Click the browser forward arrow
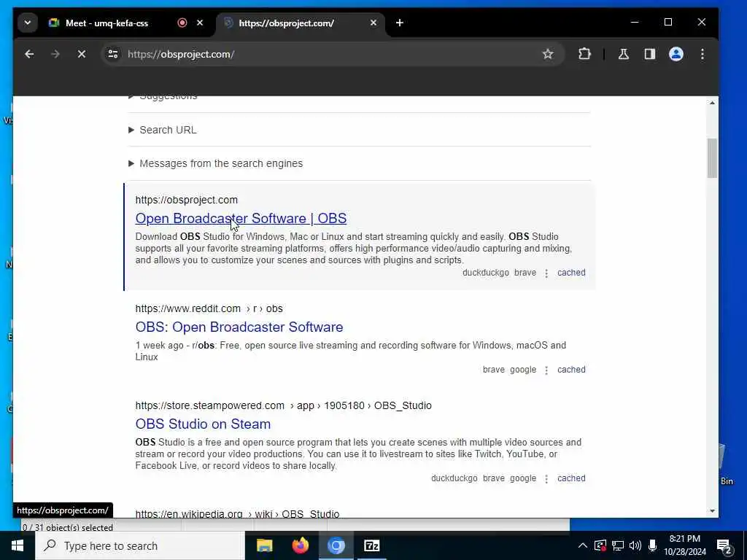 (x=55, y=54)
